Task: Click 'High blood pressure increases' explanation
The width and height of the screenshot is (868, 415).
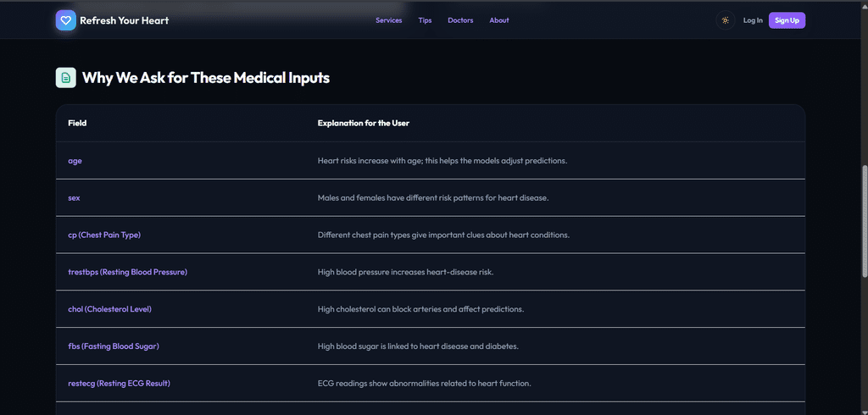Action: coord(405,272)
